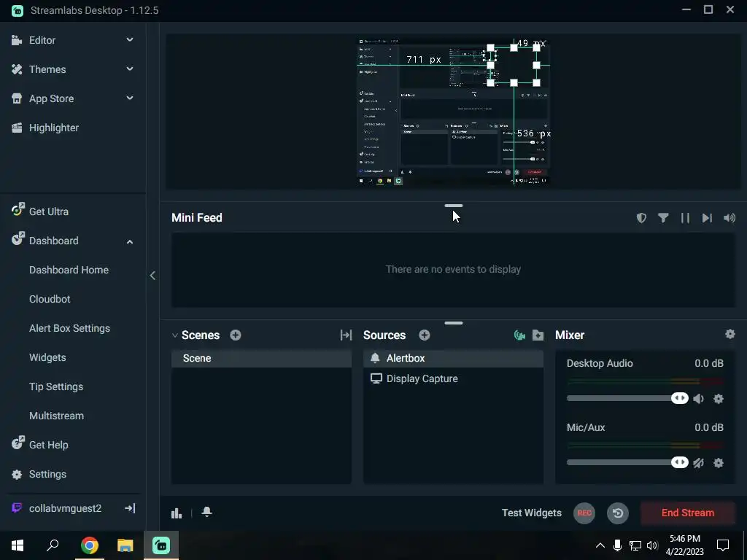Go to Dashboard Home
The image size is (747, 560).
(x=69, y=270)
